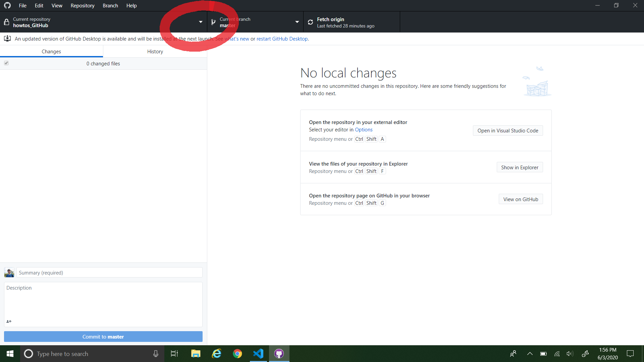Open the Help menu
This screenshot has height=362, width=644.
[x=131, y=5]
